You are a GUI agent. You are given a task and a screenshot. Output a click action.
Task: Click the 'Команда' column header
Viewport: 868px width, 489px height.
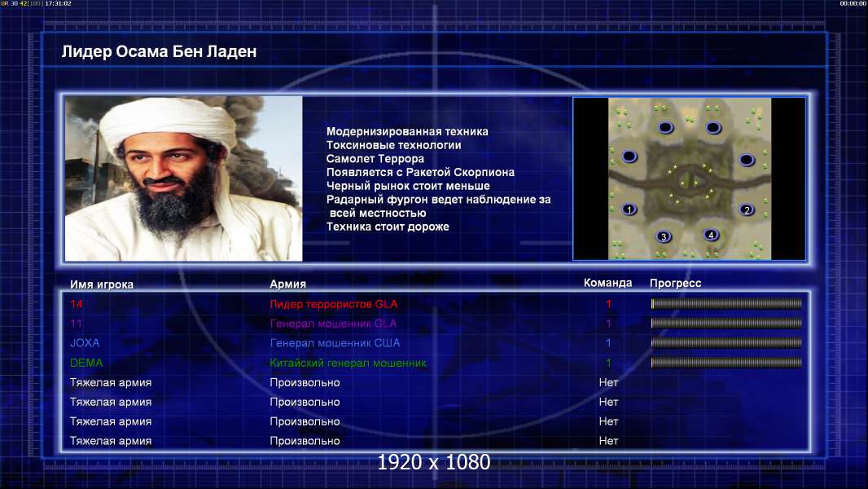(x=607, y=283)
